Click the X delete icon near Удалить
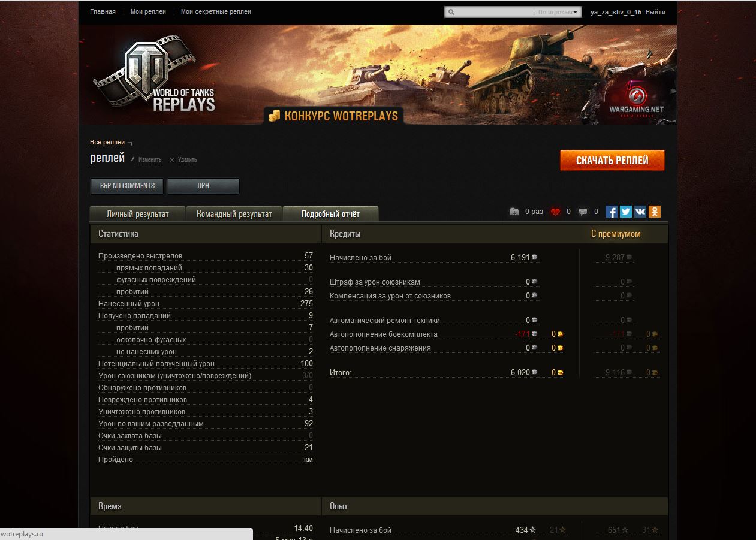Screen dimensions: 756x540 pyautogui.click(x=172, y=159)
